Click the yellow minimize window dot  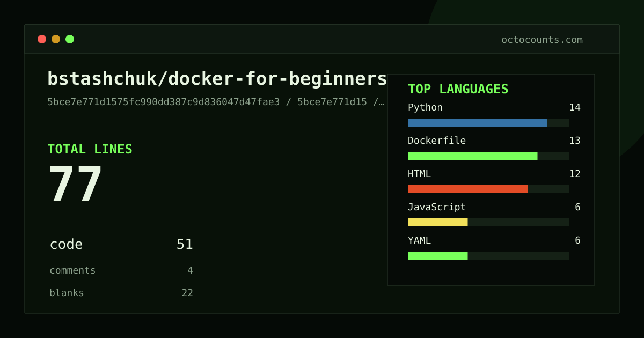[x=56, y=39]
